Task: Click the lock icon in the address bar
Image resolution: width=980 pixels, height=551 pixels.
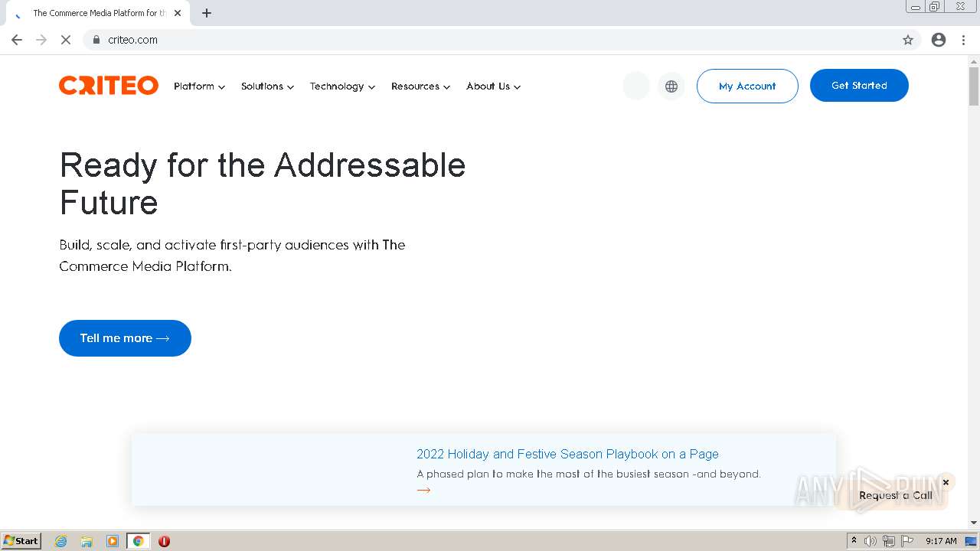Action: point(96,40)
